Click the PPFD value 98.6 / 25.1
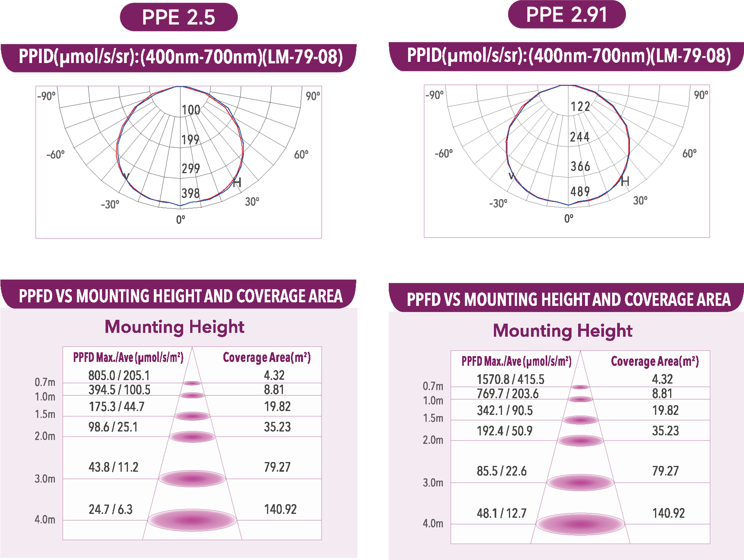The image size is (744, 560). (x=113, y=427)
